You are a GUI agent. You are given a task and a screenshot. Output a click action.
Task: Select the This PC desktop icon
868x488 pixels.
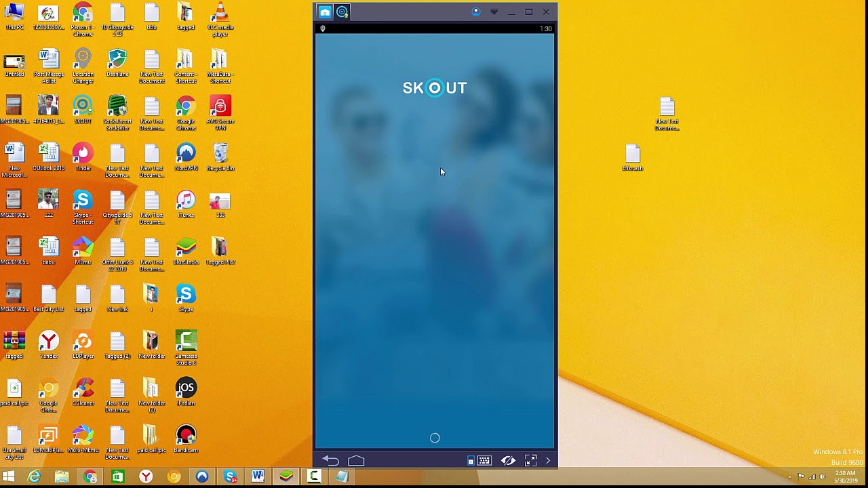[x=14, y=16]
